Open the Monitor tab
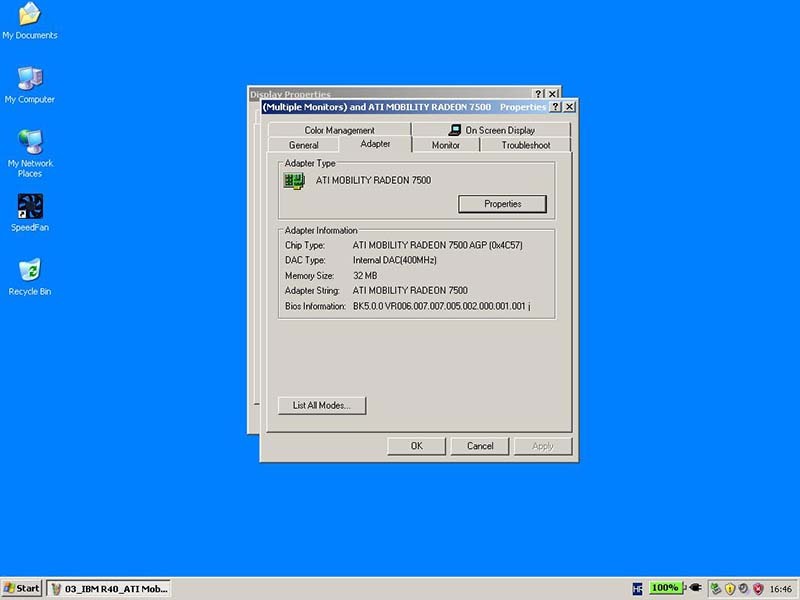The image size is (800, 600). (x=445, y=145)
